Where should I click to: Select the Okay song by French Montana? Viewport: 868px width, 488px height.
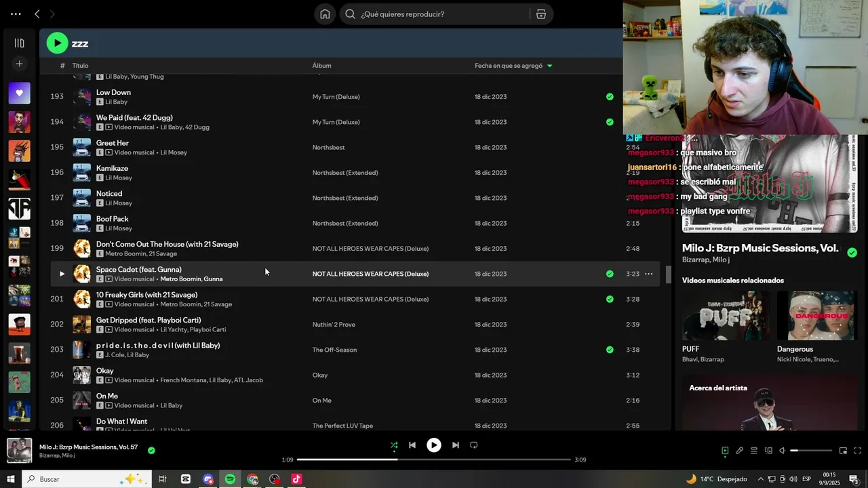tap(355, 375)
